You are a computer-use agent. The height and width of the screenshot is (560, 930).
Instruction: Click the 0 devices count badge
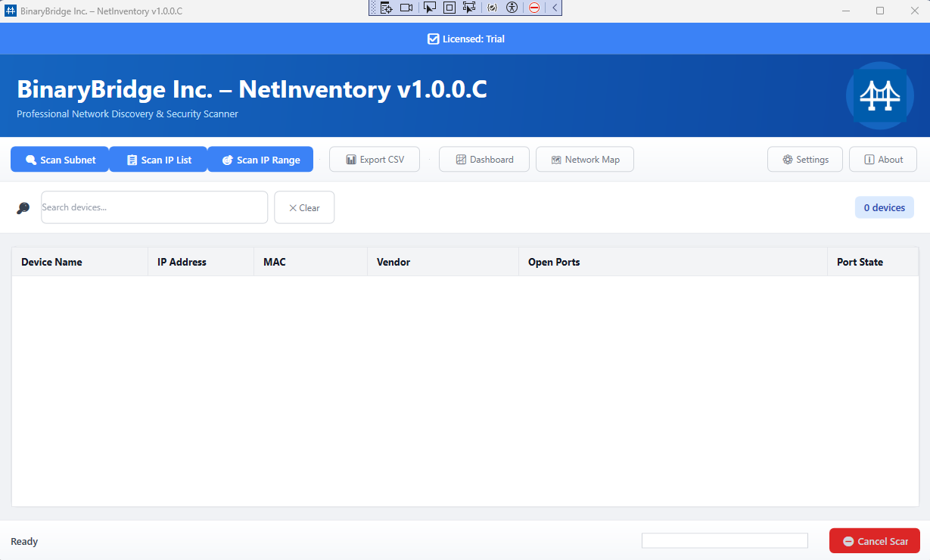click(x=885, y=207)
